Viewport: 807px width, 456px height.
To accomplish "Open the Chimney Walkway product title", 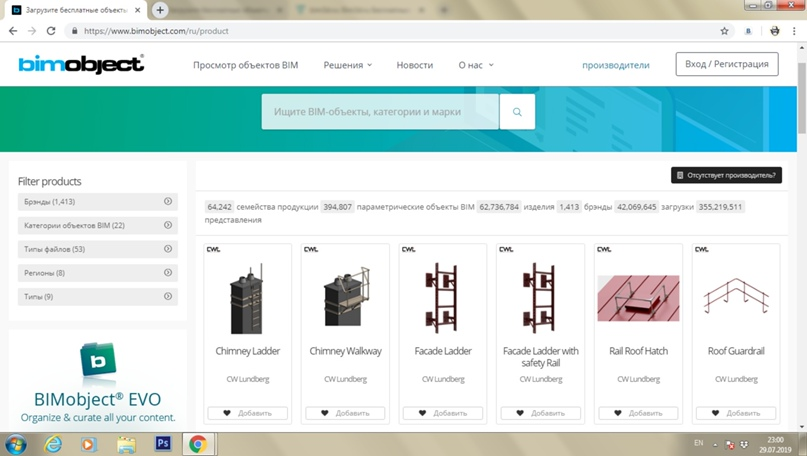I will (x=345, y=351).
